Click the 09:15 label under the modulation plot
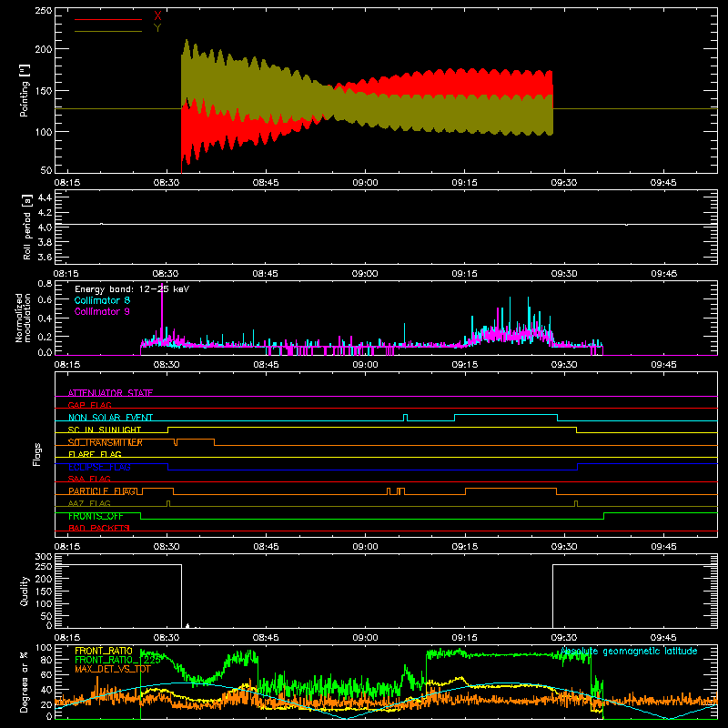 464,365
